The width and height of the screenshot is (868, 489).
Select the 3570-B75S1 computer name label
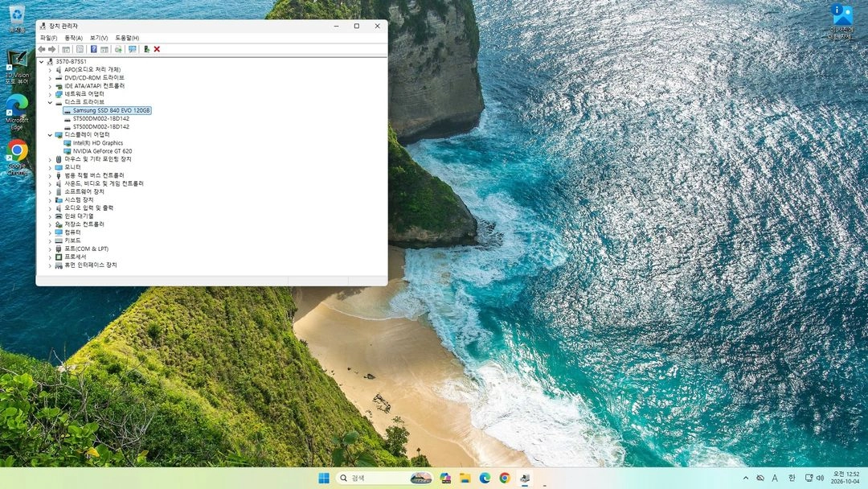[71, 61]
